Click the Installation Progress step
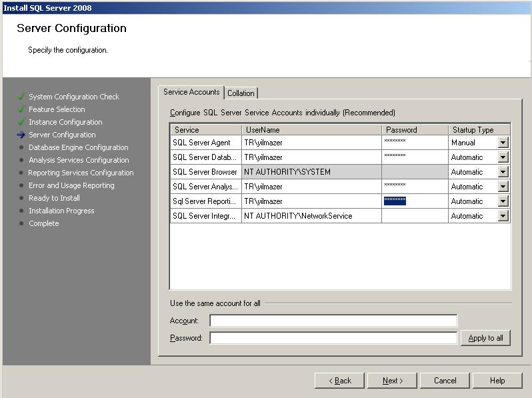 (x=61, y=211)
